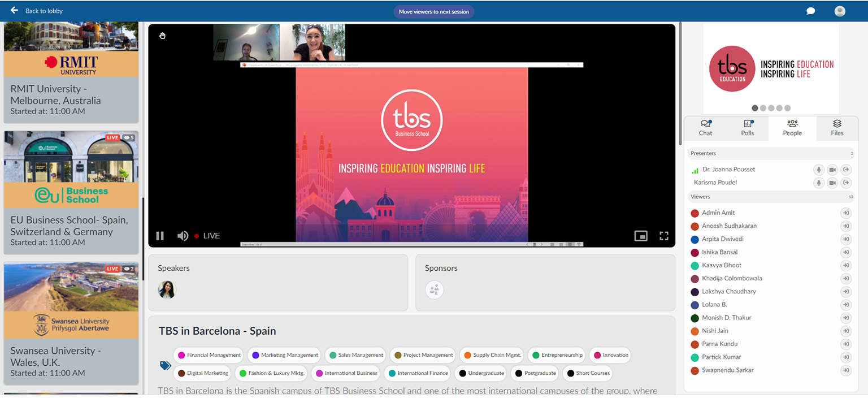The width and height of the screenshot is (868, 398).
Task: Click the Fashion & Luxury Mktg. tag
Action: pos(271,373)
